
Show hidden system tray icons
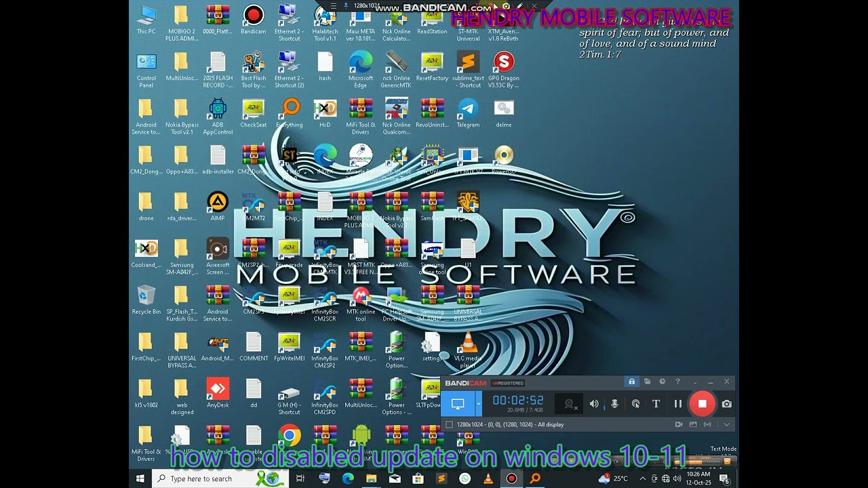643,479
